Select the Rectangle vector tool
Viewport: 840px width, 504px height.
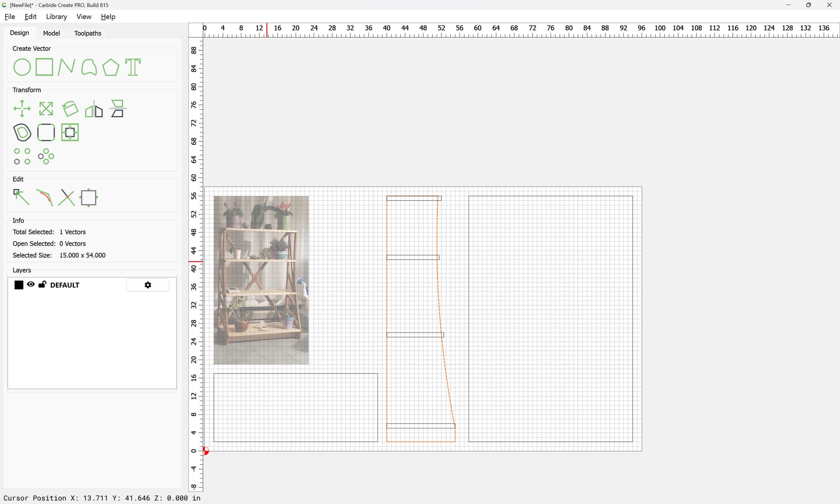pos(44,67)
